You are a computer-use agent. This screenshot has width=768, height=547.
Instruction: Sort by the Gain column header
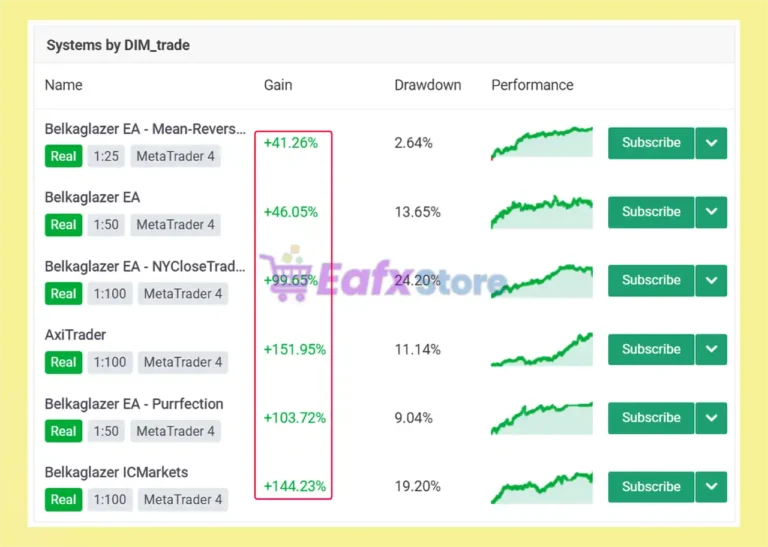(278, 85)
